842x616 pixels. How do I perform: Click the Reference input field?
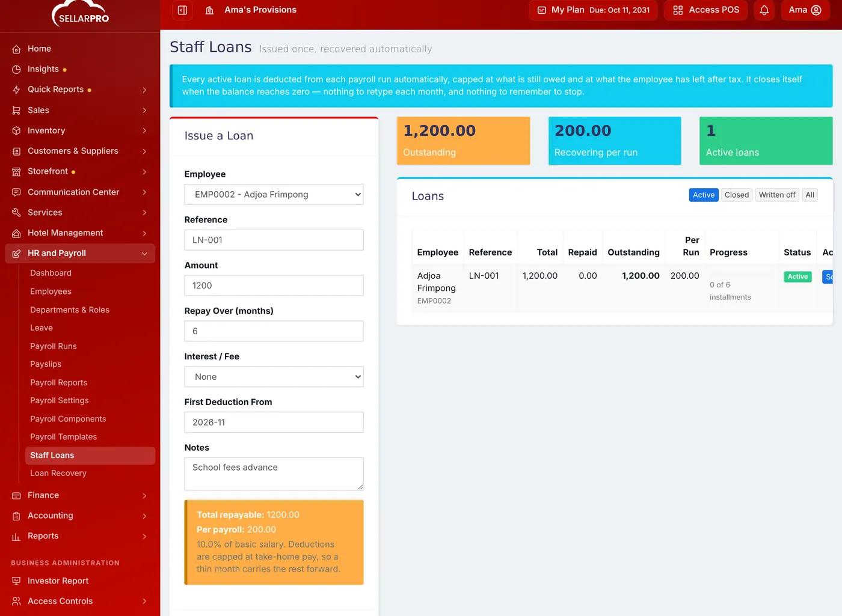(274, 240)
